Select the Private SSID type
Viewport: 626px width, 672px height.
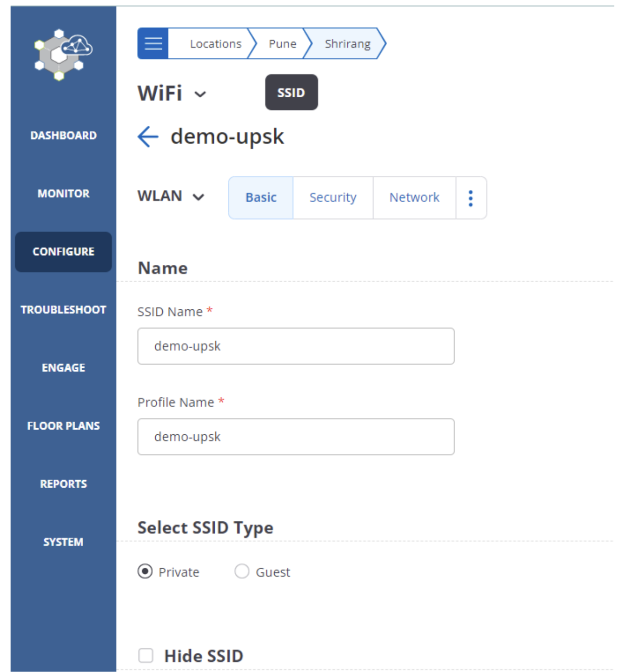pos(145,571)
